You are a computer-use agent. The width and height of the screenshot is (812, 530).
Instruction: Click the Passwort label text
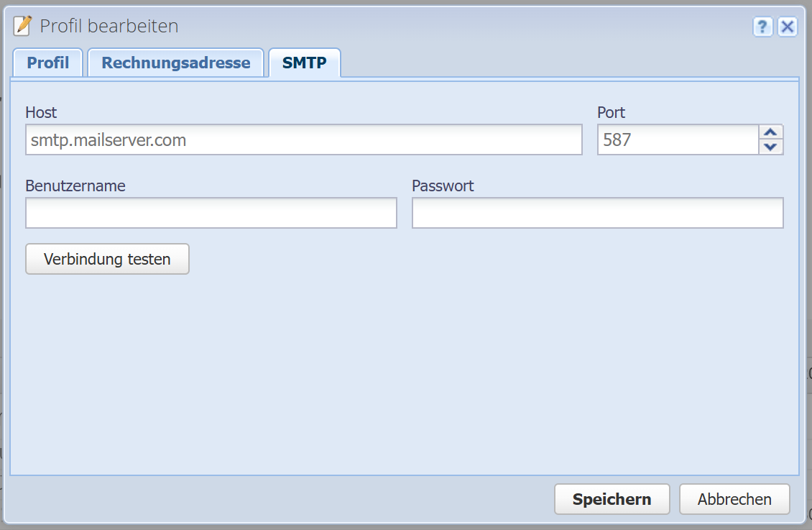(443, 186)
